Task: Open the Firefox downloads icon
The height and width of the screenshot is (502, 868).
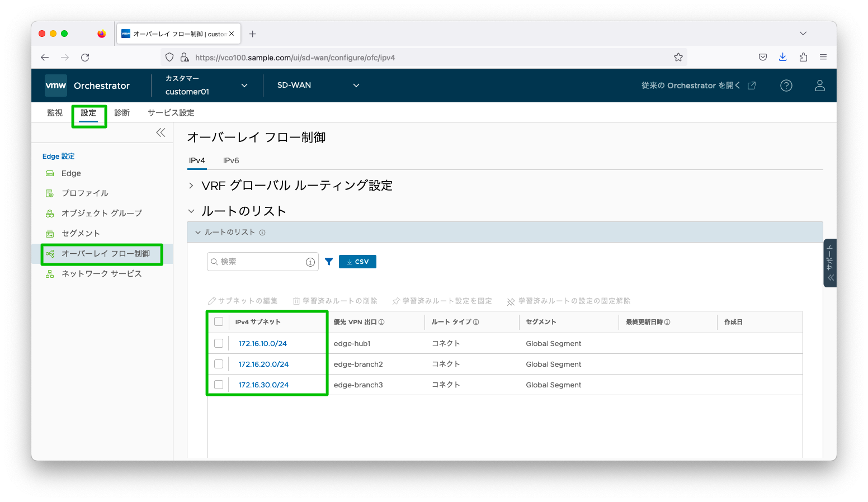Action: pos(782,57)
